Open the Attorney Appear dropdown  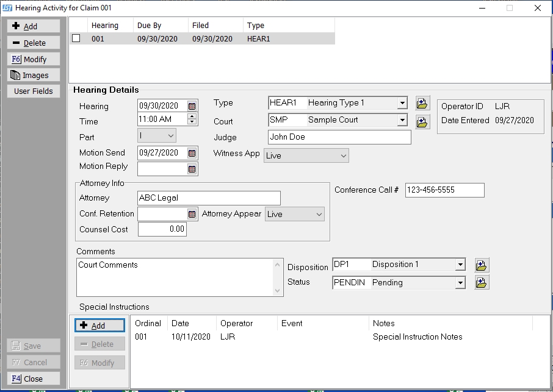(x=319, y=215)
